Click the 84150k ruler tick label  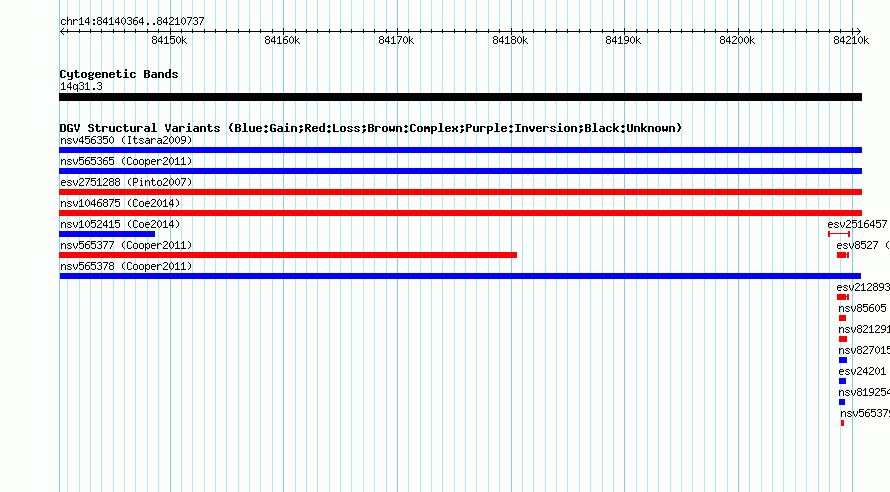click(169, 40)
